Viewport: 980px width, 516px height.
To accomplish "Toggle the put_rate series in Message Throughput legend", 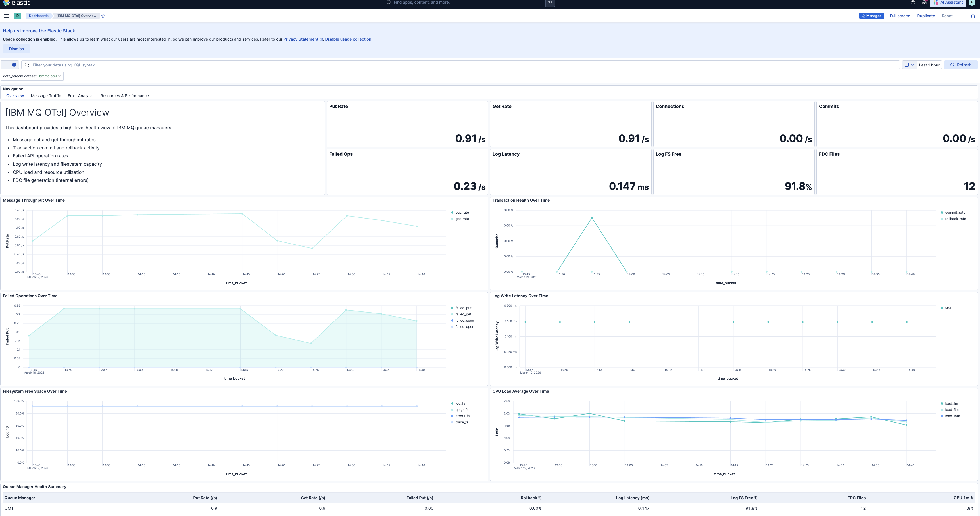I will pyautogui.click(x=462, y=212).
